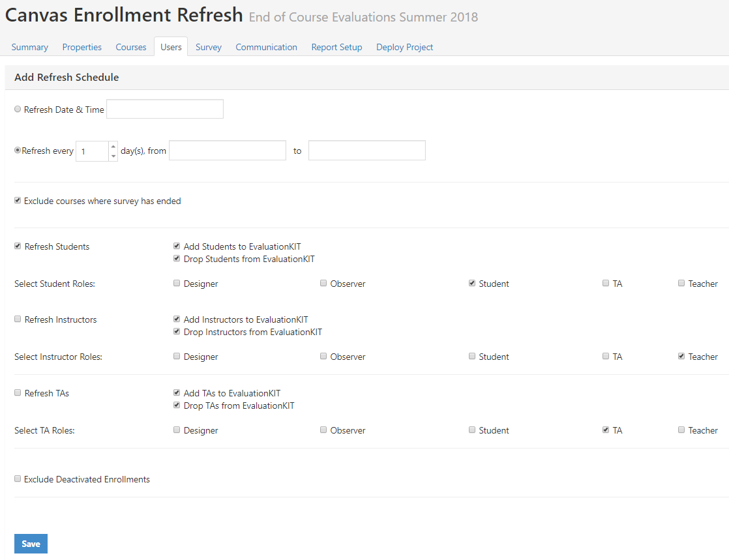The image size is (729, 560).
Task: Open the Properties tab
Action: point(82,47)
